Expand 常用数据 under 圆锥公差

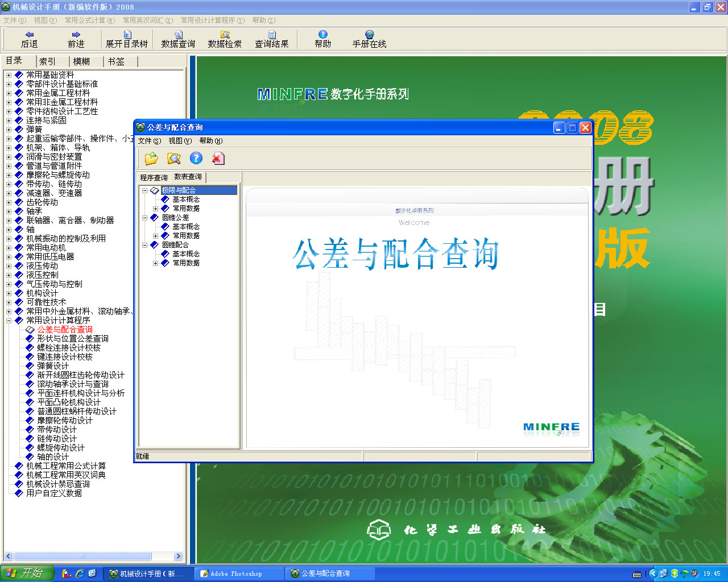click(155, 236)
